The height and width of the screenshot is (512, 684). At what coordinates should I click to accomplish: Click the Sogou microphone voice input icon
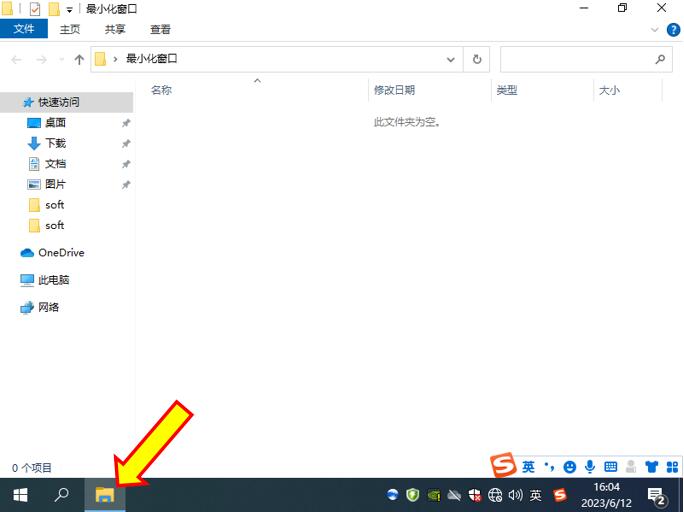(x=590, y=467)
